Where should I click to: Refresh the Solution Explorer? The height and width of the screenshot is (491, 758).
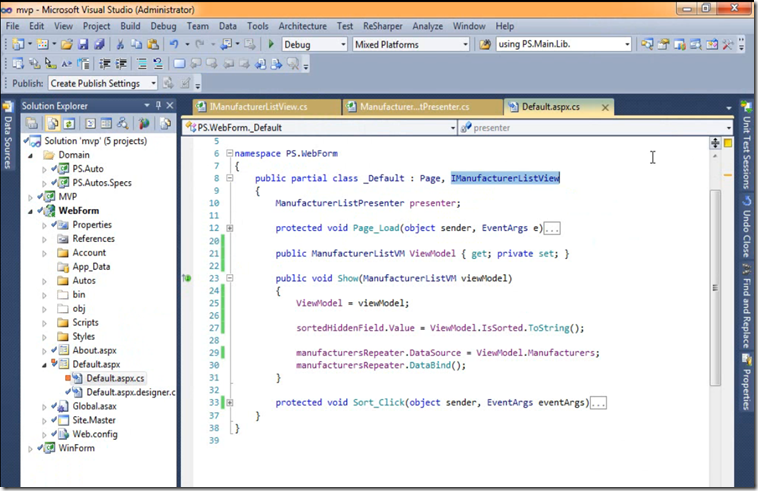coord(69,124)
